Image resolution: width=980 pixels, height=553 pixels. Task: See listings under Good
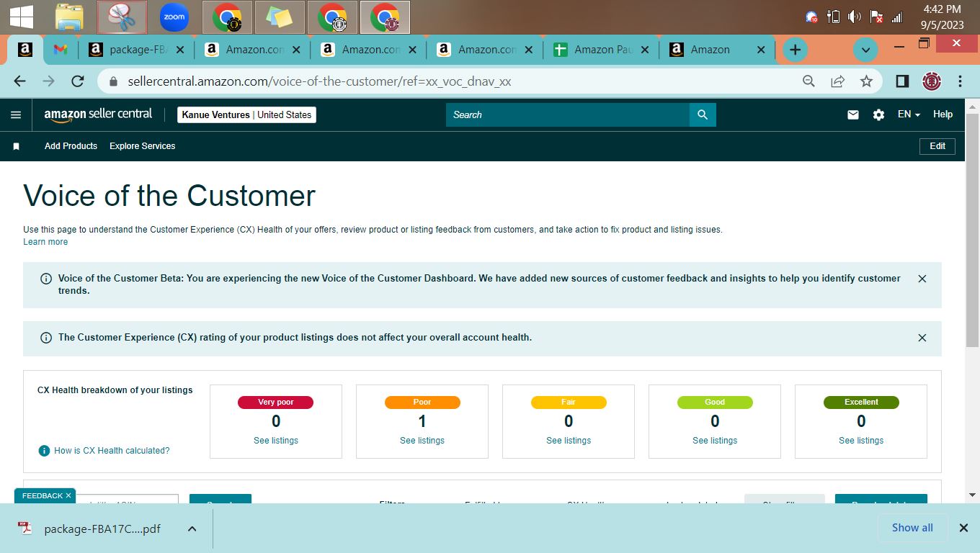pos(715,441)
